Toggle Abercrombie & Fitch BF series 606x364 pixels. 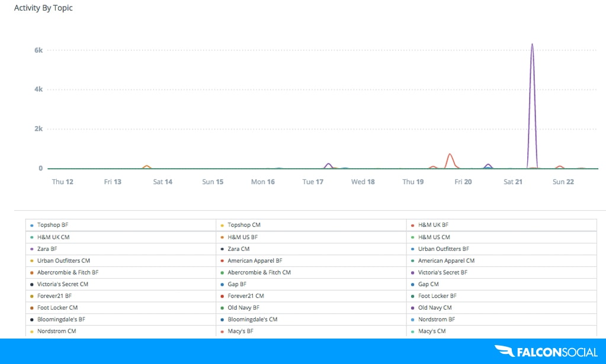point(68,272)
